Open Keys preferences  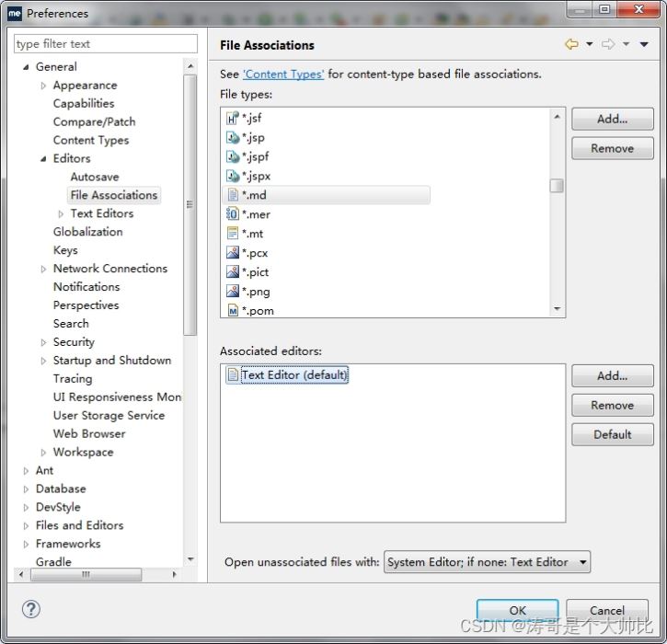click(x=65, y=249)
